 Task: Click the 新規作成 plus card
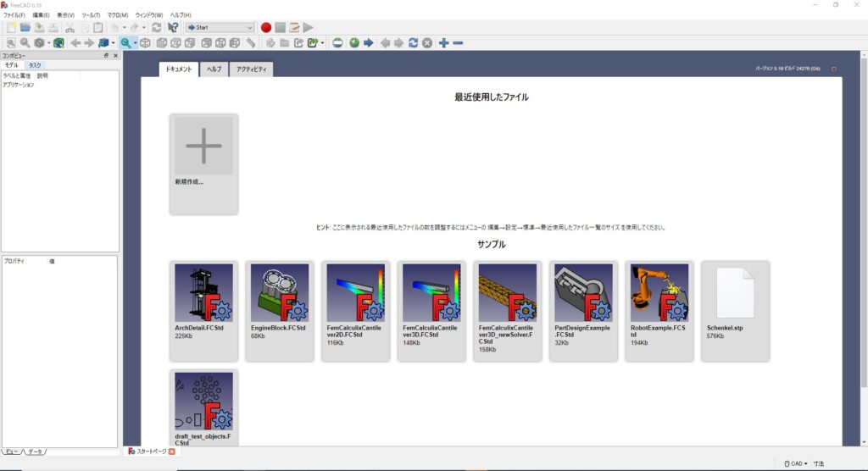point(203,164)
